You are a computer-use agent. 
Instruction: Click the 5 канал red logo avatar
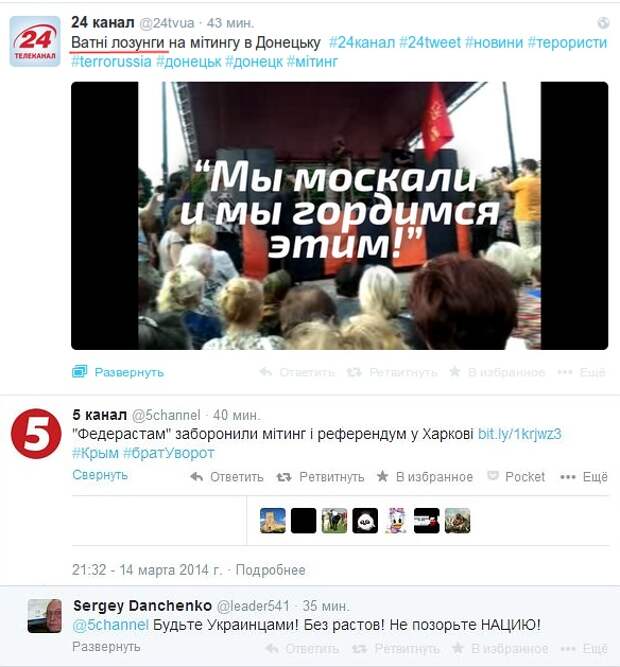pos(36,434)
